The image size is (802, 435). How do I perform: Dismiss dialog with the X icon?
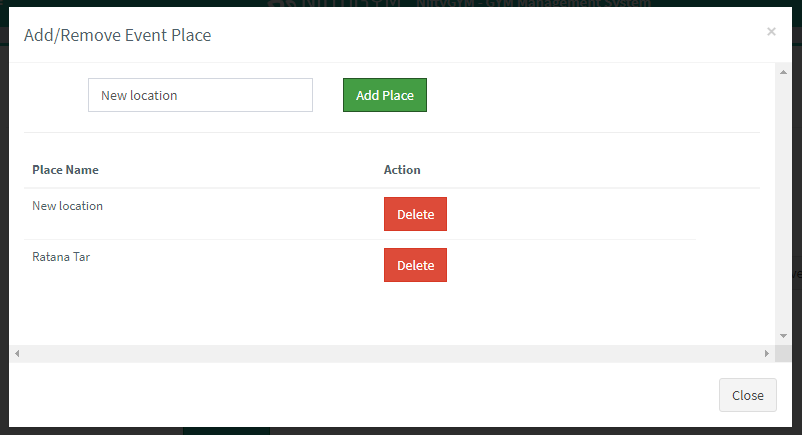pos(771,32)
